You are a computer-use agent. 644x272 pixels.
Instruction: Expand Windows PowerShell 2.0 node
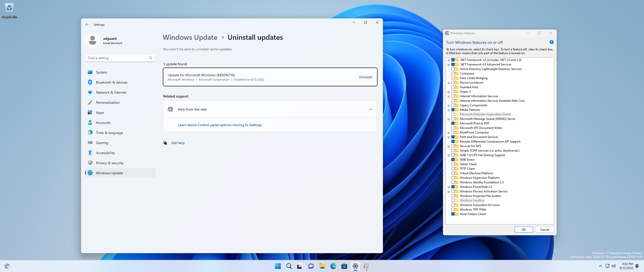tap(449, 187)
